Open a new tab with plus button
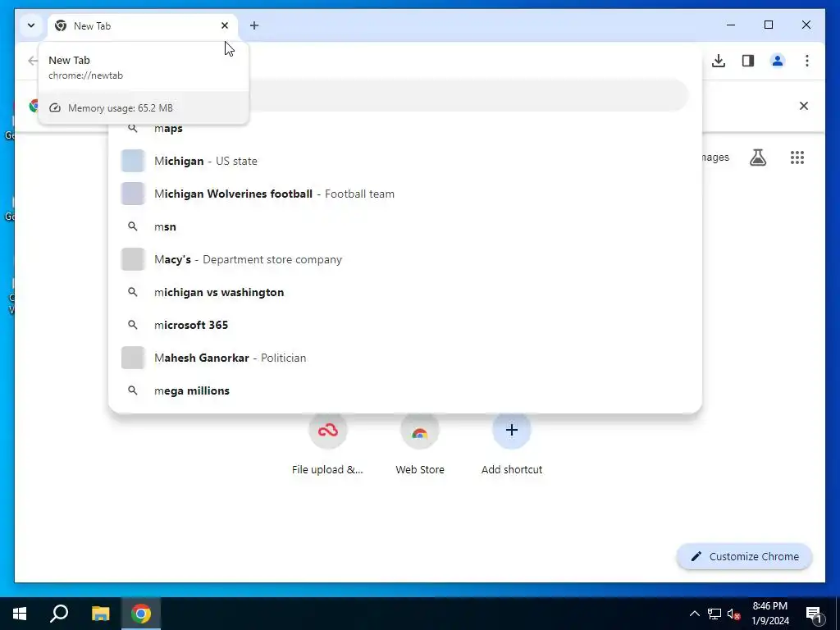840x630 pixels. pyautogui.click(x=254, y=25)
